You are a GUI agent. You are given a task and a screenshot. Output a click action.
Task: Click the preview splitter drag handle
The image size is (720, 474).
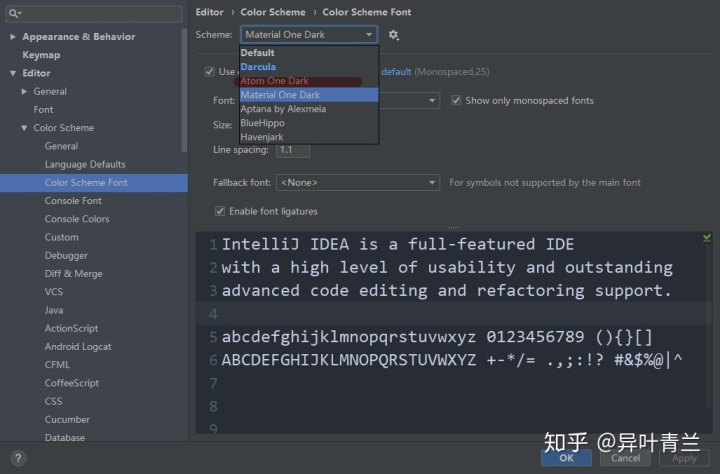pos(454,228)
